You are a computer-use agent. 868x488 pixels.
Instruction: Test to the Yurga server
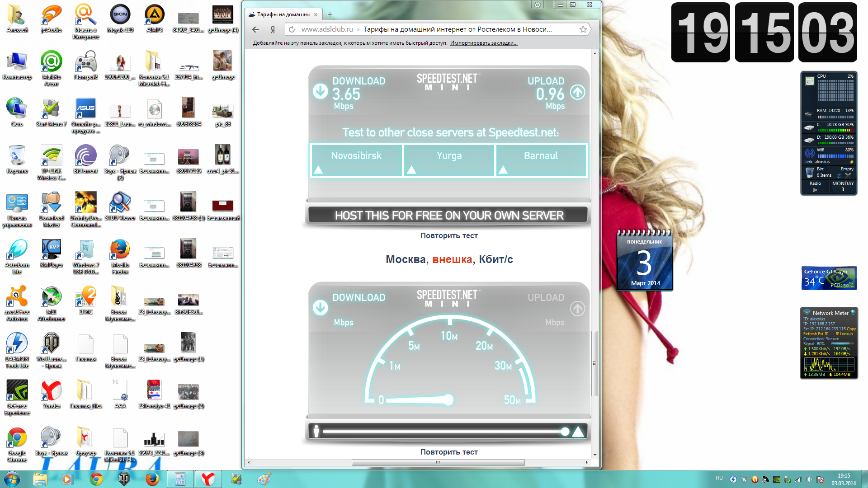tap(449, 160)
